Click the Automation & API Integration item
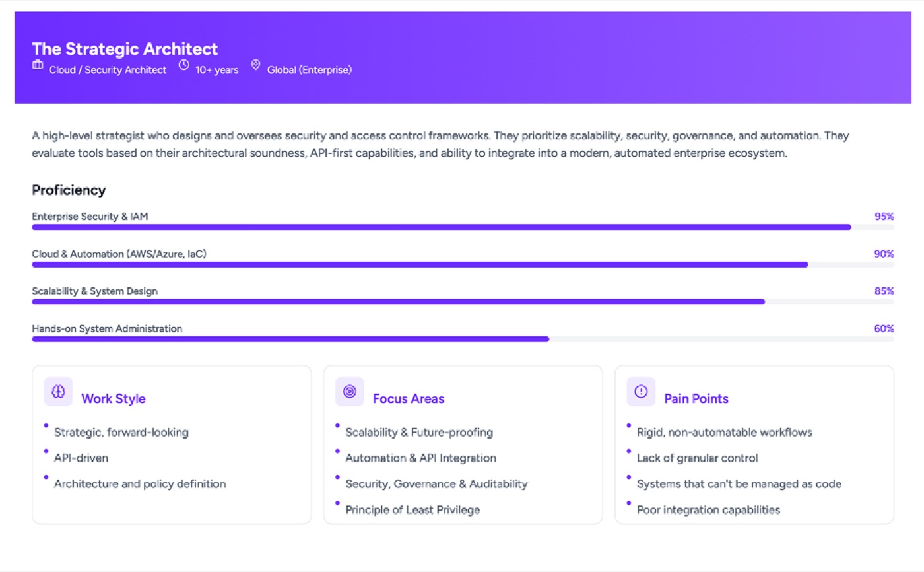The image size is (924, 572). tap(420, 458)
